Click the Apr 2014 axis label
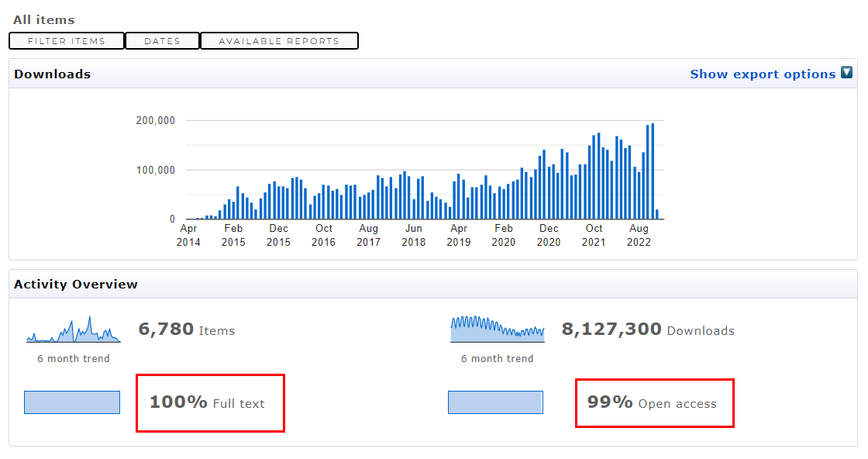Screen dimensions: 868x459 click(188, 235)
